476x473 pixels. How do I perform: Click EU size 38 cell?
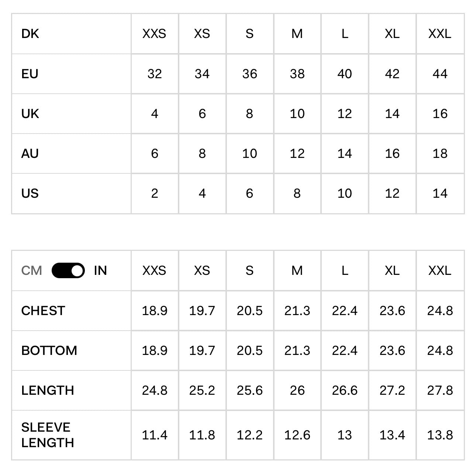point(297,74)
